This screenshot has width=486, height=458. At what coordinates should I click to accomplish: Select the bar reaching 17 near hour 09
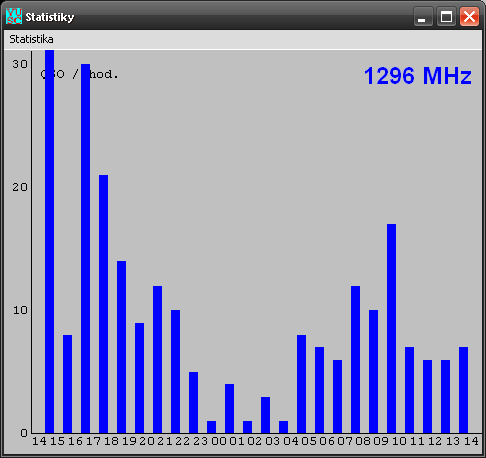(x=392, y=328)
